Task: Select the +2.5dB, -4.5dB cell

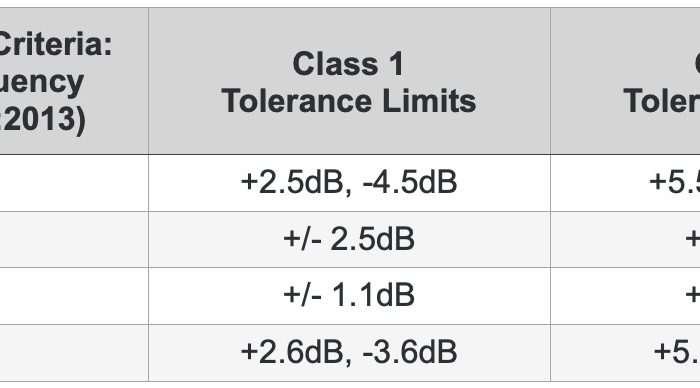Action: (349, 183)
